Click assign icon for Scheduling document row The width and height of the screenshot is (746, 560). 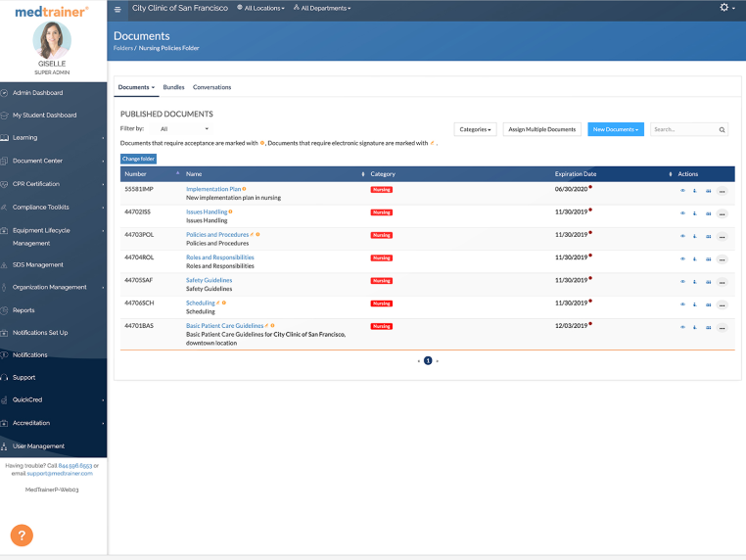pos(709,305)
